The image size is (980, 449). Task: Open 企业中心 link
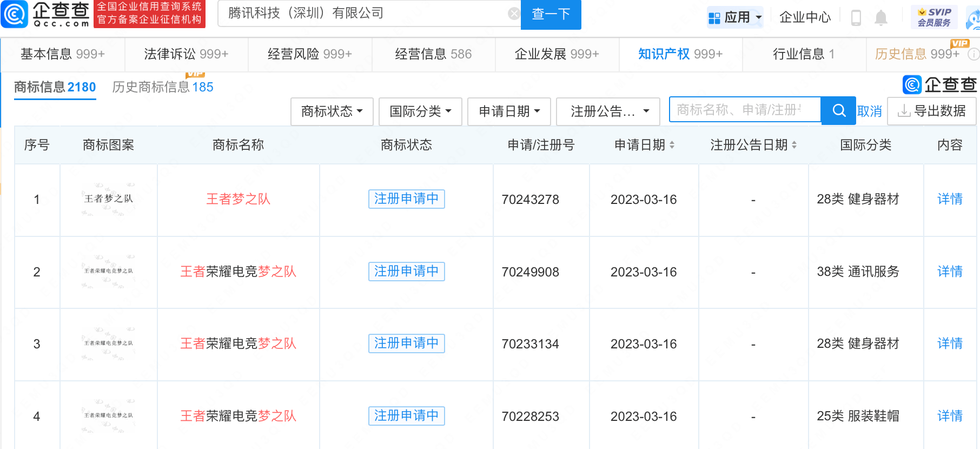tap(805, 17)
